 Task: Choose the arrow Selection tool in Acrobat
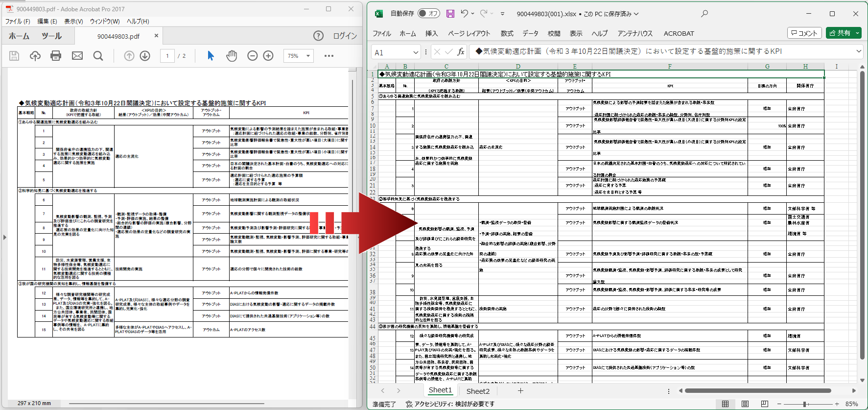click(x=211, y=56)
